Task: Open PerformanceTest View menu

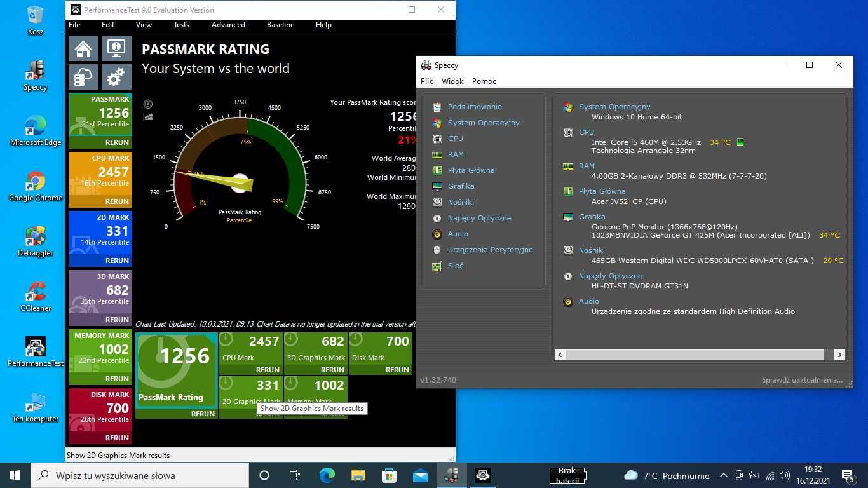Action: (144, 25)
